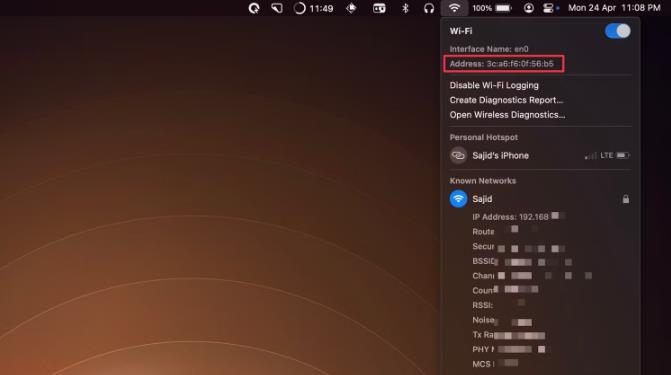Screen dimensions: 671x375
Task: Click the headphones icon in menu bar
Action: (x=429, y=8)
